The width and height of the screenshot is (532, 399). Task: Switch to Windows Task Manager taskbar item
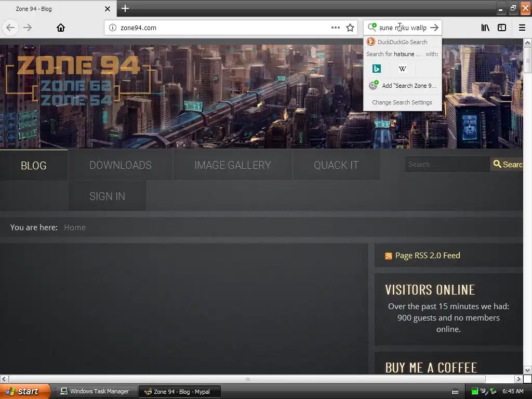[x=96, y=392]
